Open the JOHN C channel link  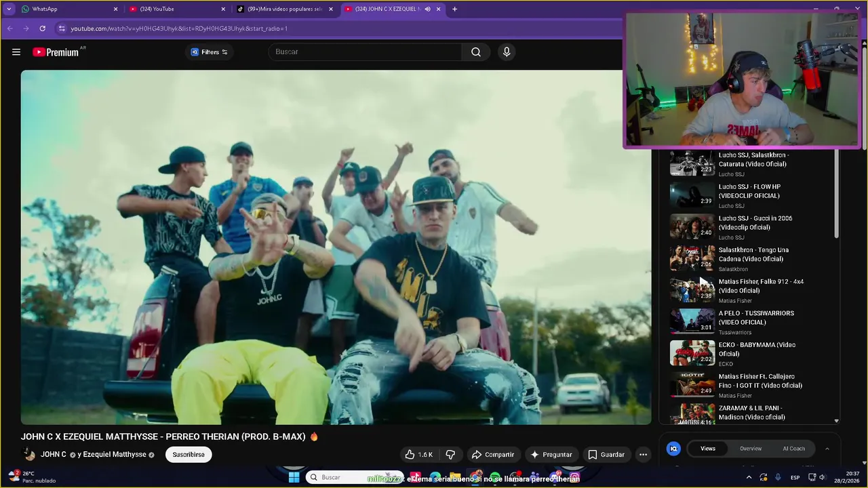(54, 455)
